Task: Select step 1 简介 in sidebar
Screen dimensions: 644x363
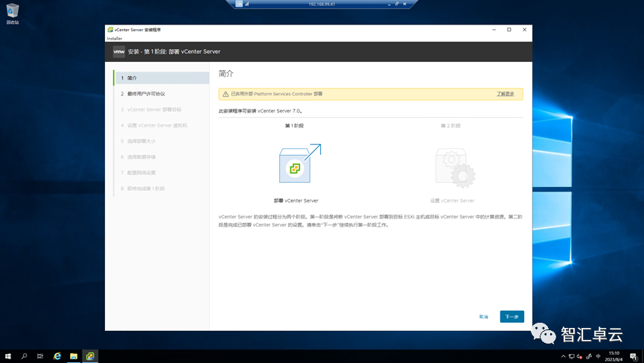Action: pyautogui.click(x=162, y=78)
